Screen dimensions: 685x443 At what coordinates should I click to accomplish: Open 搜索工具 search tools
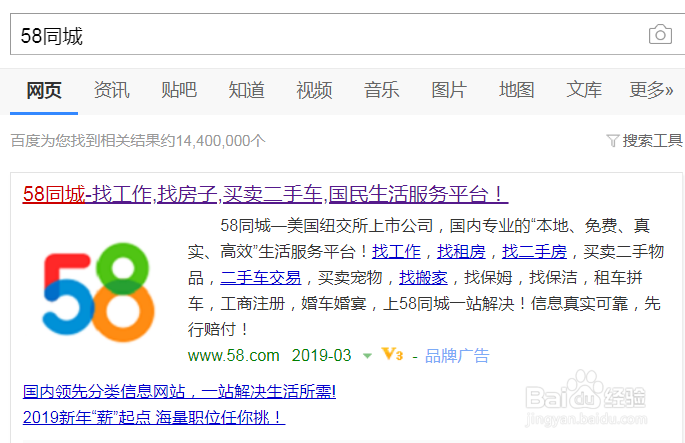point(644,141)
